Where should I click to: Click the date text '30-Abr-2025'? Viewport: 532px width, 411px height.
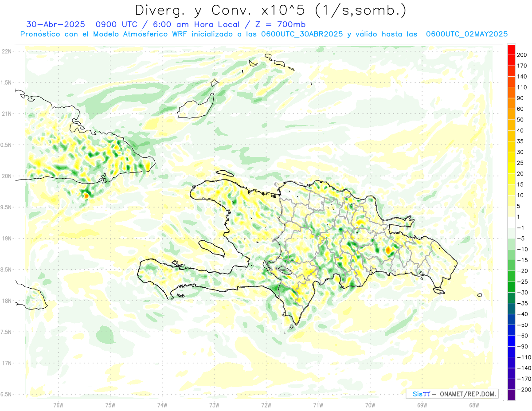pos(56,24)
